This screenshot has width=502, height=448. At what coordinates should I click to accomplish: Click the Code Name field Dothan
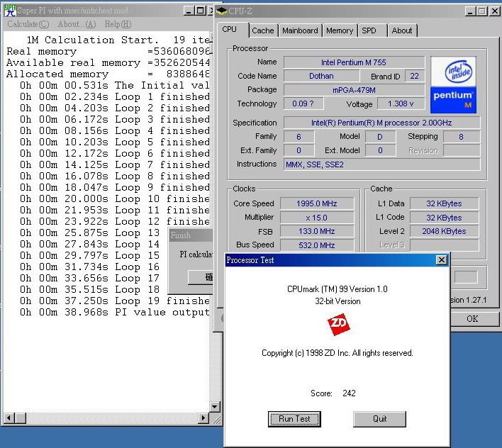(x=321, y=76)
